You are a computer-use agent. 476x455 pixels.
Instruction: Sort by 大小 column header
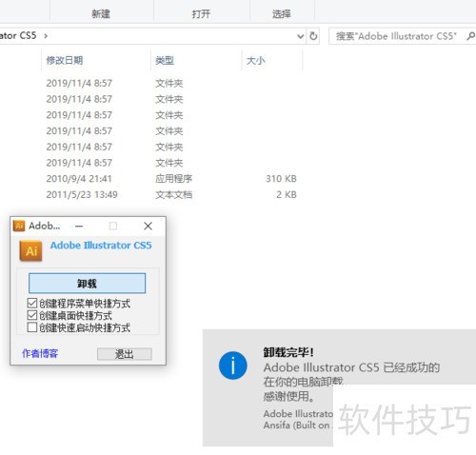[256, 60]
